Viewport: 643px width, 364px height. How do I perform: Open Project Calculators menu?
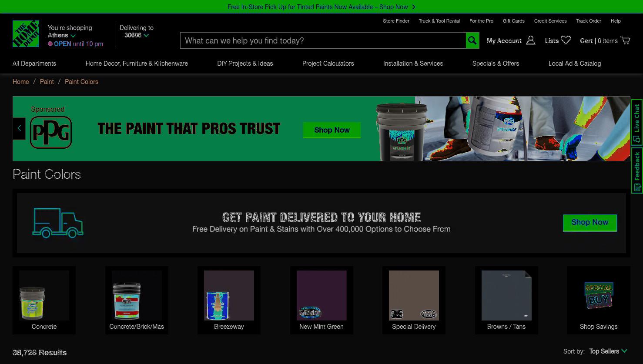click(x=328, y=63)
